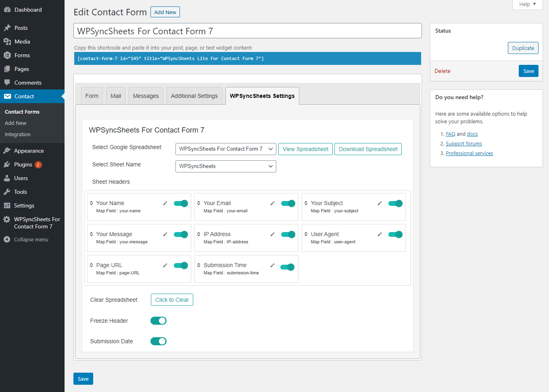Screen dimensions: 549x392
Task: Switch to the Form tab
Action: pyautogui.click(x=92, y=96)
